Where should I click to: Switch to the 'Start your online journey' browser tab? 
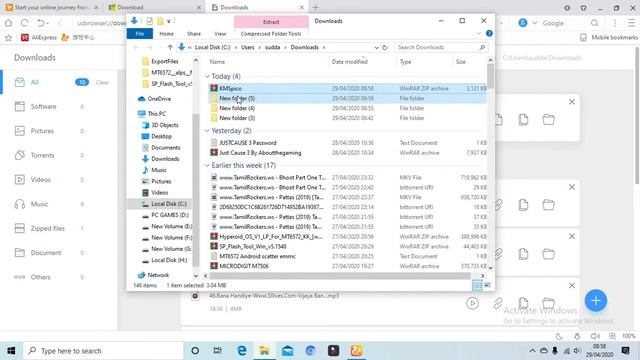tap(51, 7)
